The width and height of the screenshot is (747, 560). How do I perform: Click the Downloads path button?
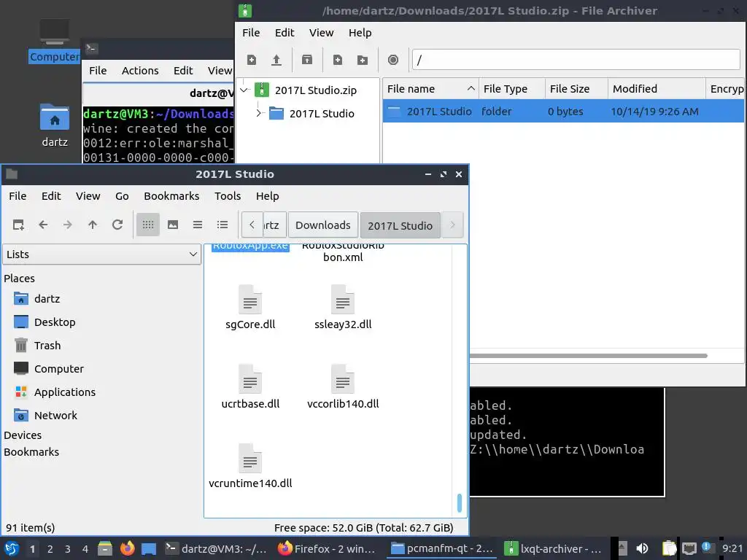coord(323,225)
